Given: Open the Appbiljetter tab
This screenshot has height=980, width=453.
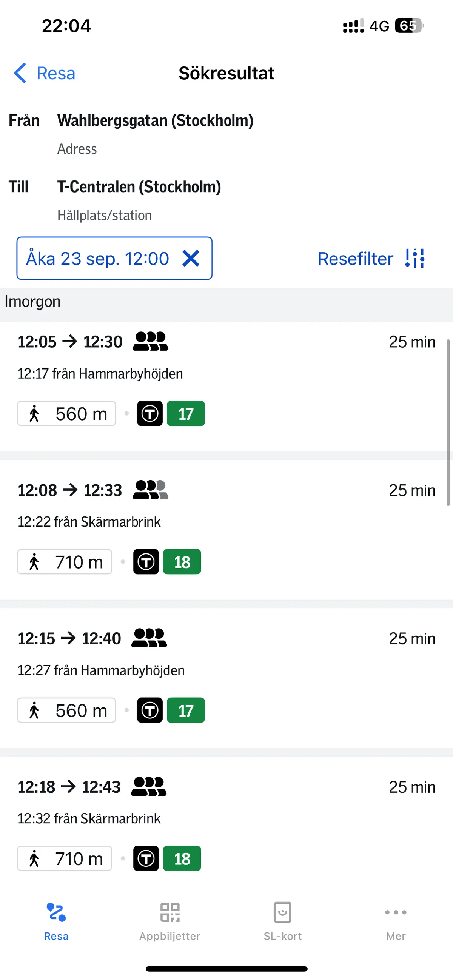Looking at the screenshot, I should pos(169,921).
